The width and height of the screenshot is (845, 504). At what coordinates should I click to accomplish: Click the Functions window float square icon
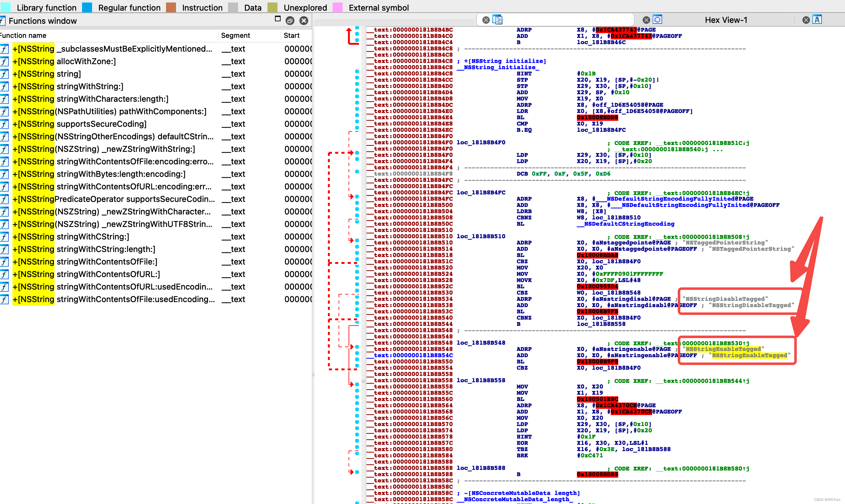coord(277,19)
